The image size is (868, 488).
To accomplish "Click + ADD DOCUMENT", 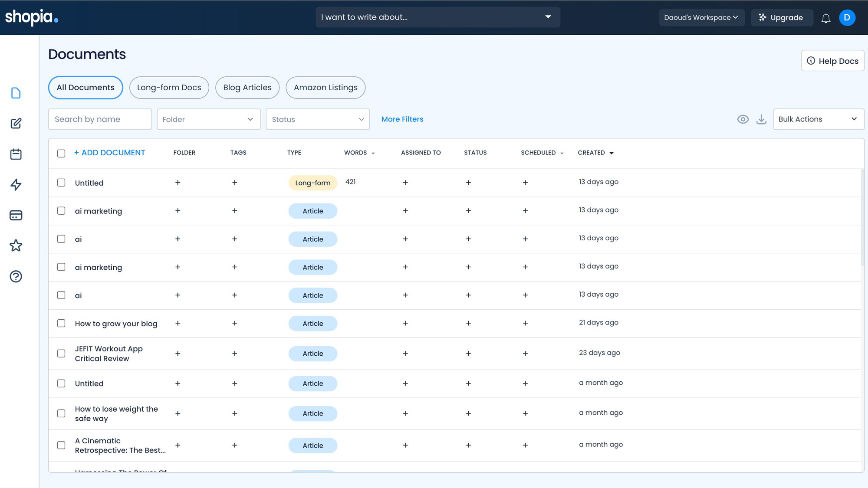I will coord(109,153).
